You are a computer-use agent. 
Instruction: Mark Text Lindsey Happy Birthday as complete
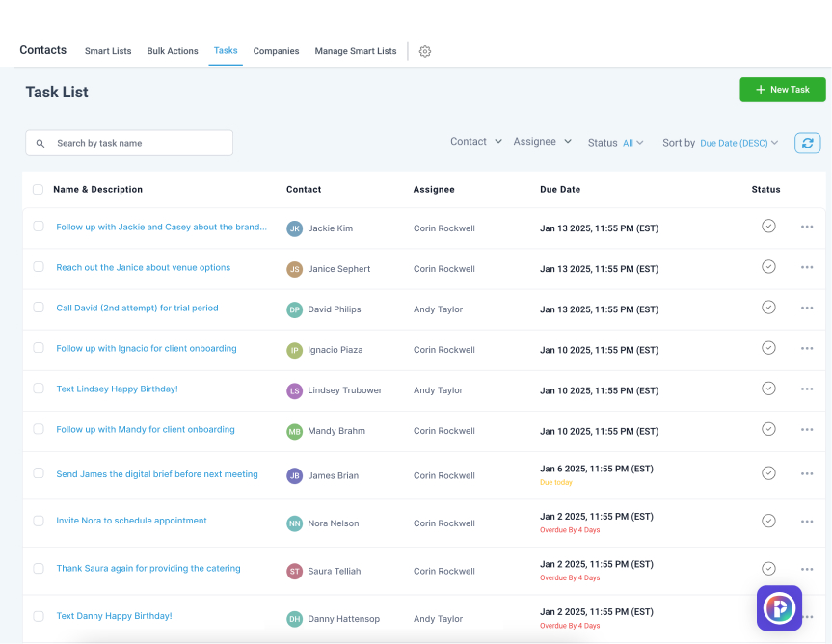point(768,389)
